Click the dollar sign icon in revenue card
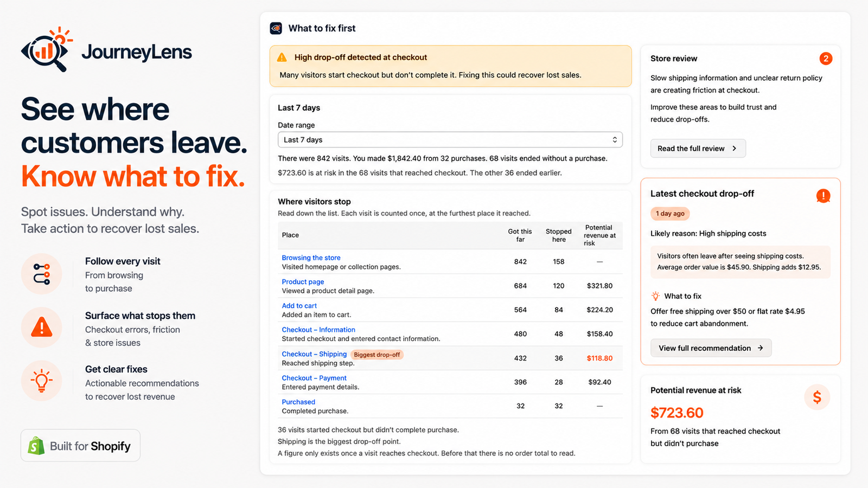The width and height of the screenshot is (868, 488). click(817, 397)
